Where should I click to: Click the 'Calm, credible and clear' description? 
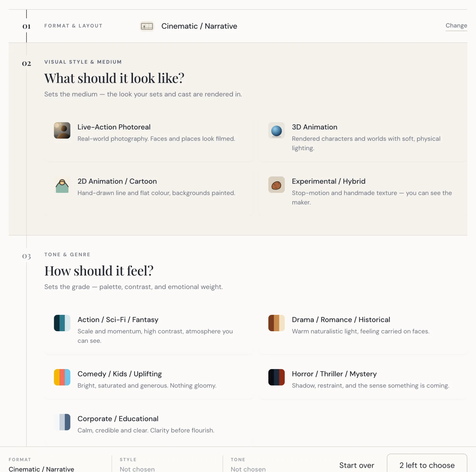[x=146, y=430]
